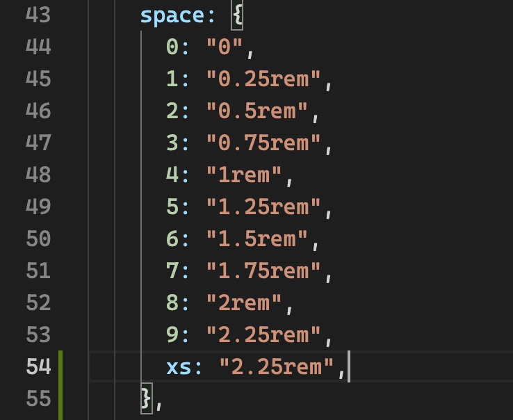The image size is (513, 420).
Task: Click the string "0.25rem"
Action: pyautogui.click(x=263, y=79)
